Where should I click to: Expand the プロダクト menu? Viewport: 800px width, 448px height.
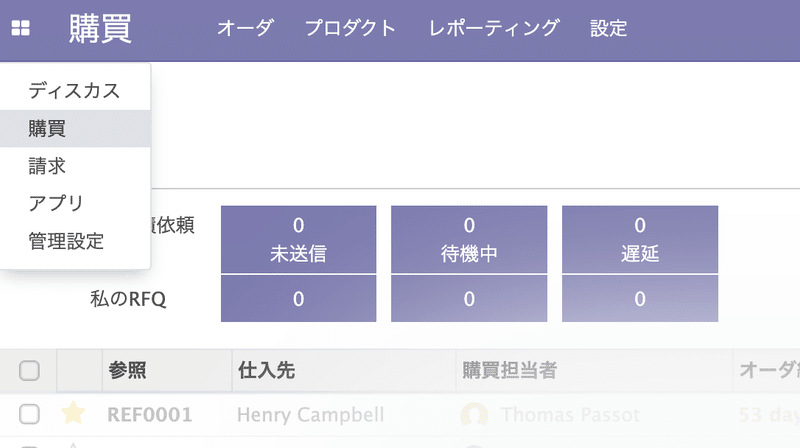351,28
